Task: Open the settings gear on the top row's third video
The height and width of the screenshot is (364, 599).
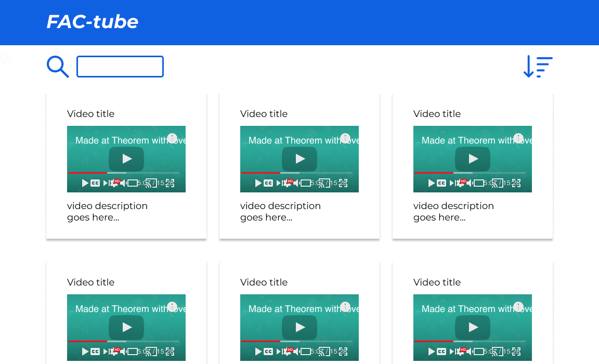Action: (460, 184)
